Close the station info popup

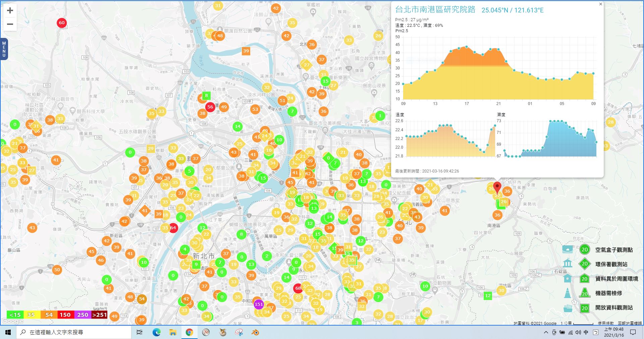click(x=600, y=4)
